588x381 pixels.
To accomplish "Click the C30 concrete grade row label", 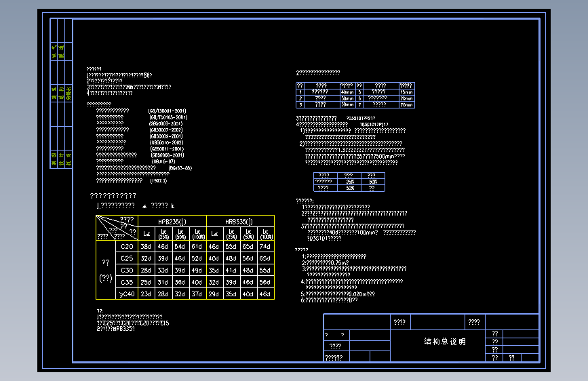I will [127, 270].
